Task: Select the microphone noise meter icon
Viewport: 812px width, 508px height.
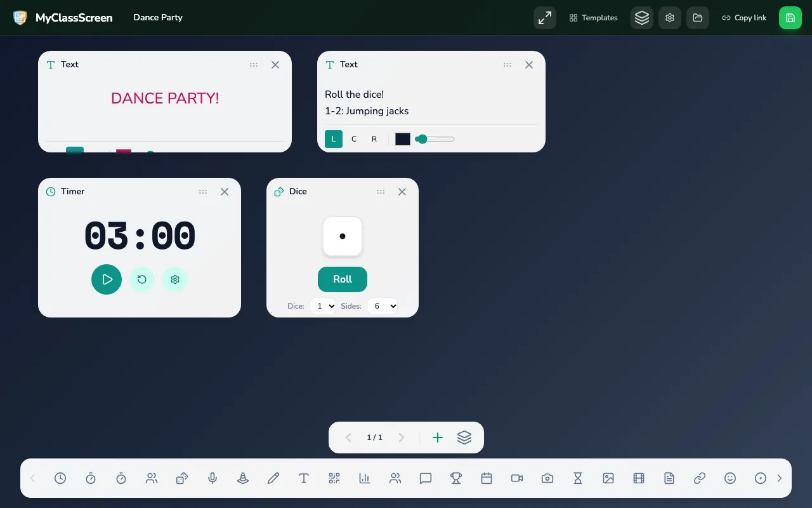Action: tap(213, 478)
